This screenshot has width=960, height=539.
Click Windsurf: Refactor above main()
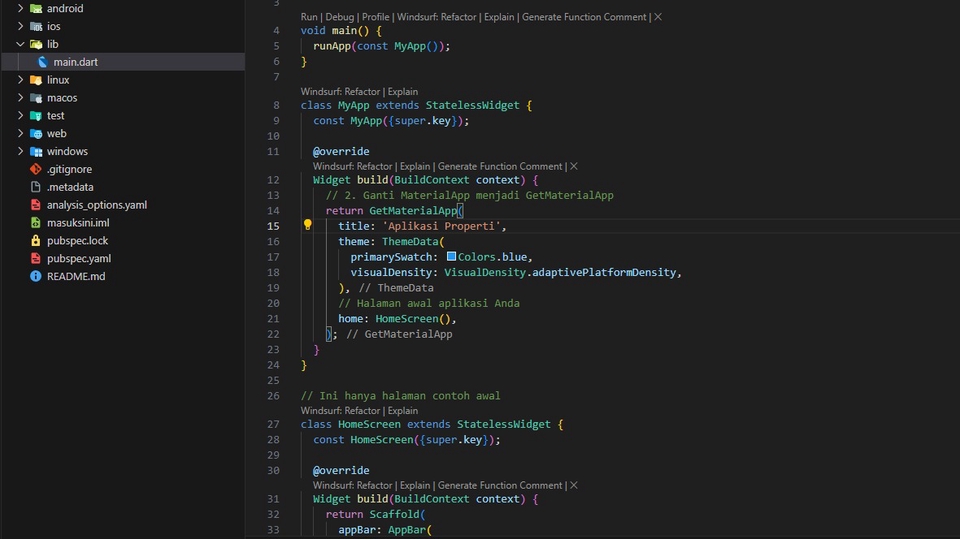[437, 17]
